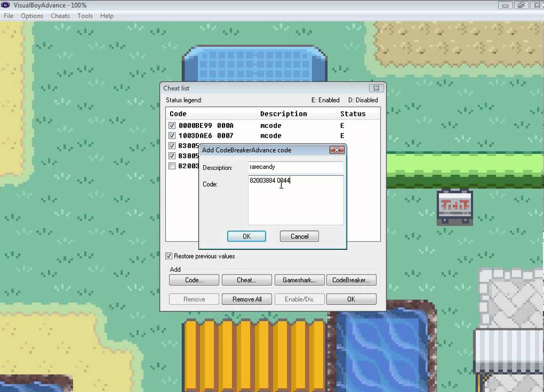This screenshot has width=544, height=392.
Task: Click the Add Cheat... button
Action: 247,280
